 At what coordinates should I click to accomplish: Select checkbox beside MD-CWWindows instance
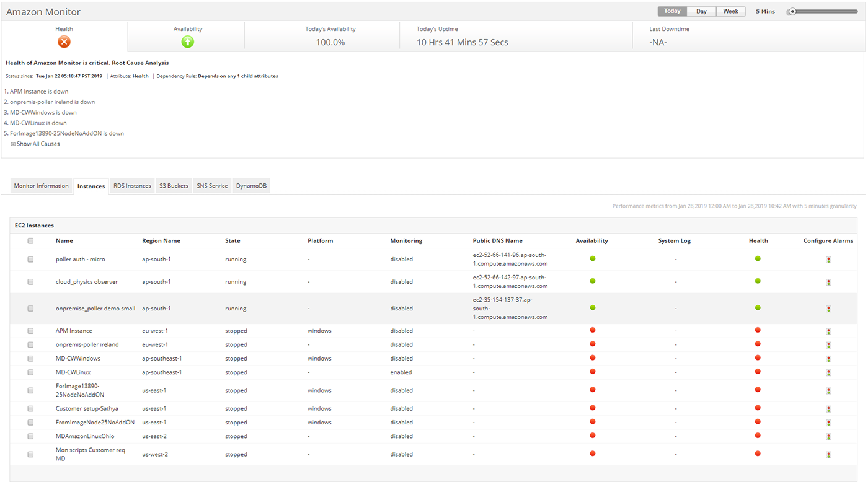[30, 359]
